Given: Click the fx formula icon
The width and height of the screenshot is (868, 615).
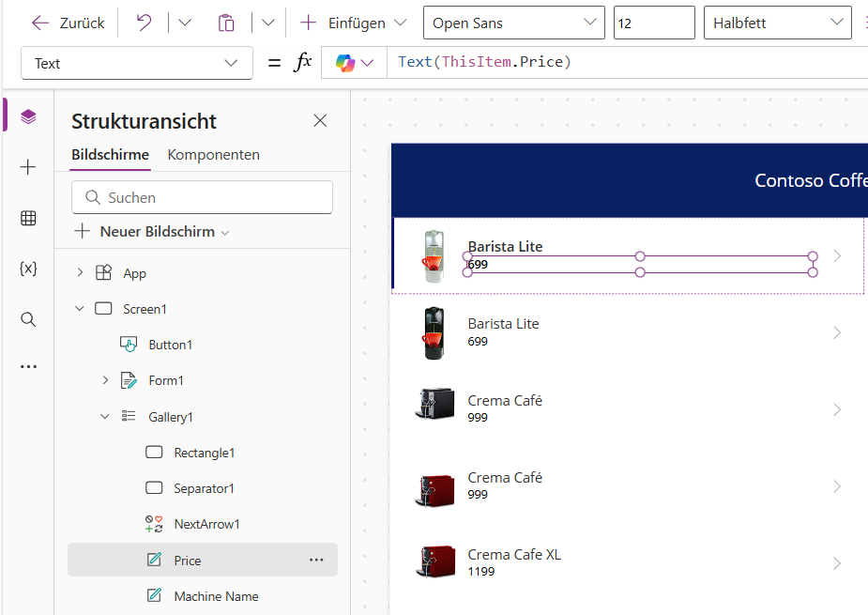Looking at the screenshot, I should tap(302, 62).
